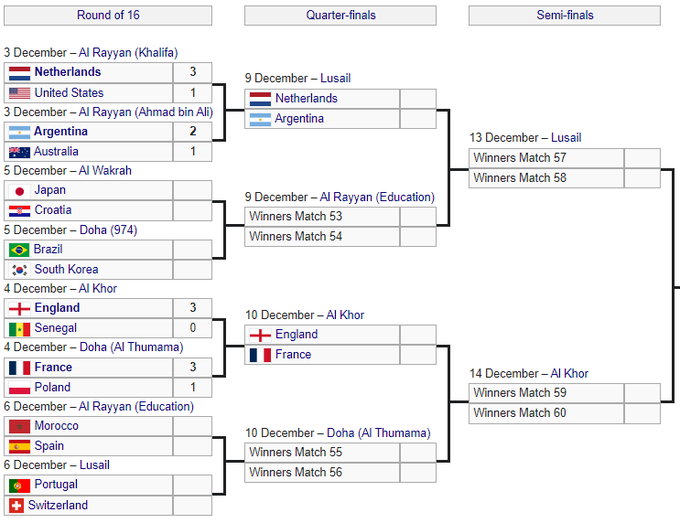Click the South Korea flag icon

[18, 270]
